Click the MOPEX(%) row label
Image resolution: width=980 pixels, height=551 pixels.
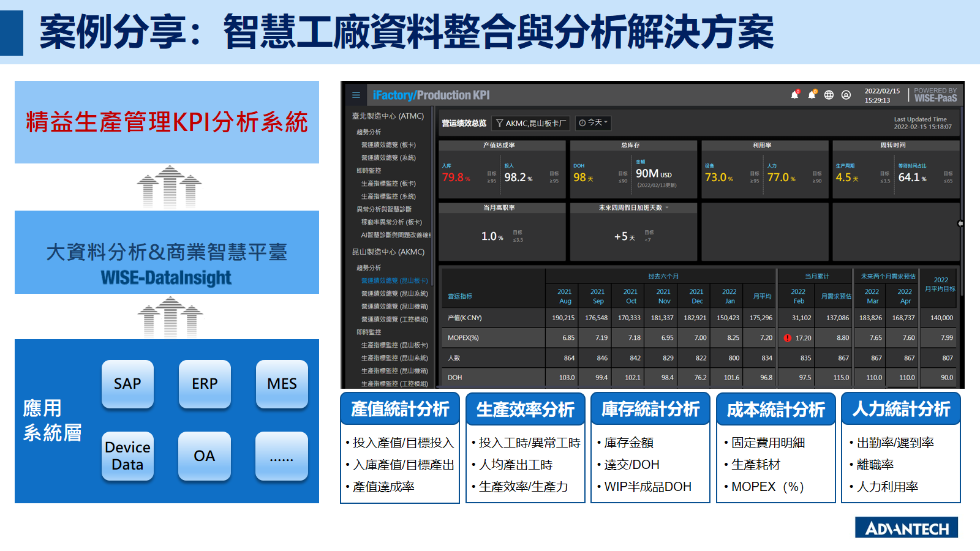463,338
